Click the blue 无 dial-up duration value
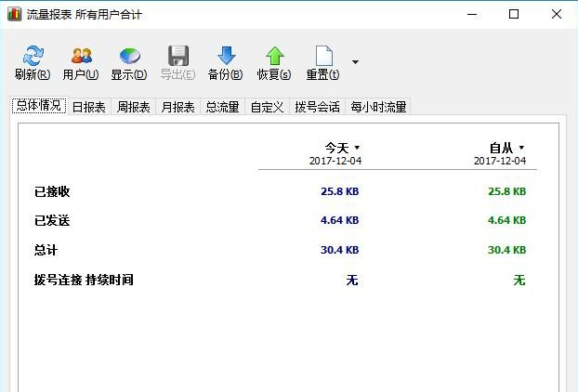578x392 pixels. (352, 280)
